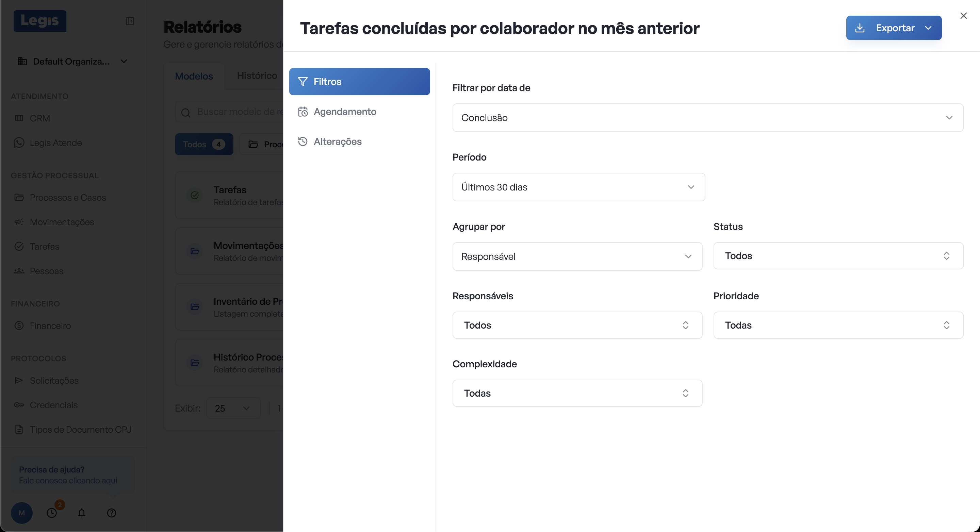Click the Exportar download icon
The image size is (980, 532).
[860, 28]
